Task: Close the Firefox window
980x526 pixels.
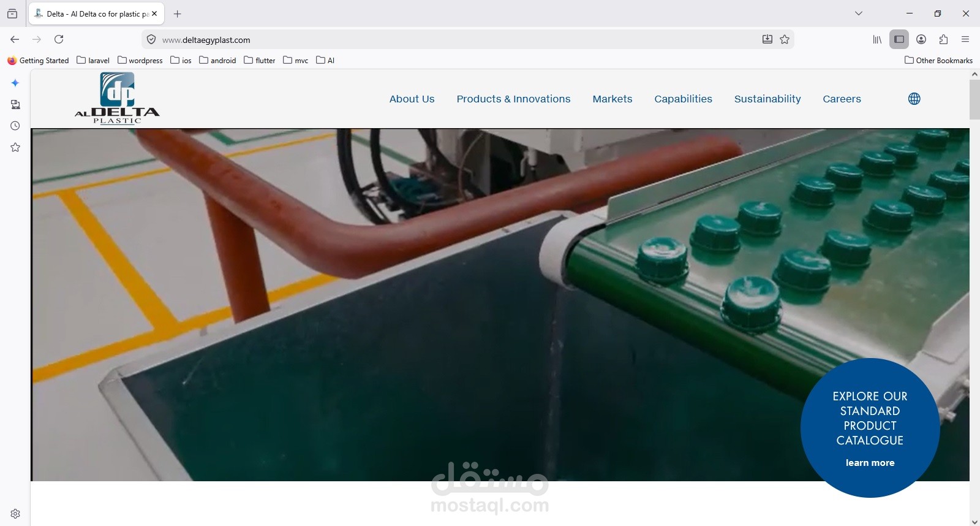Action: pyautogui.click(x=966, y=13)
